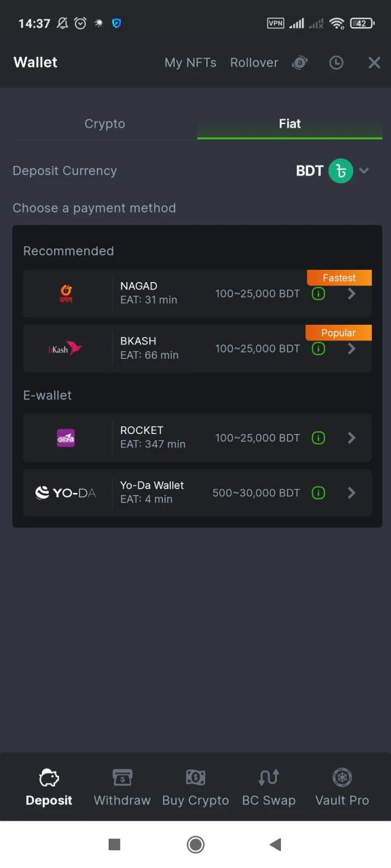Open Yo-Da Wallet chevron arrow
The width and height of the screenshot is (391, 868).
click(352, 493)
